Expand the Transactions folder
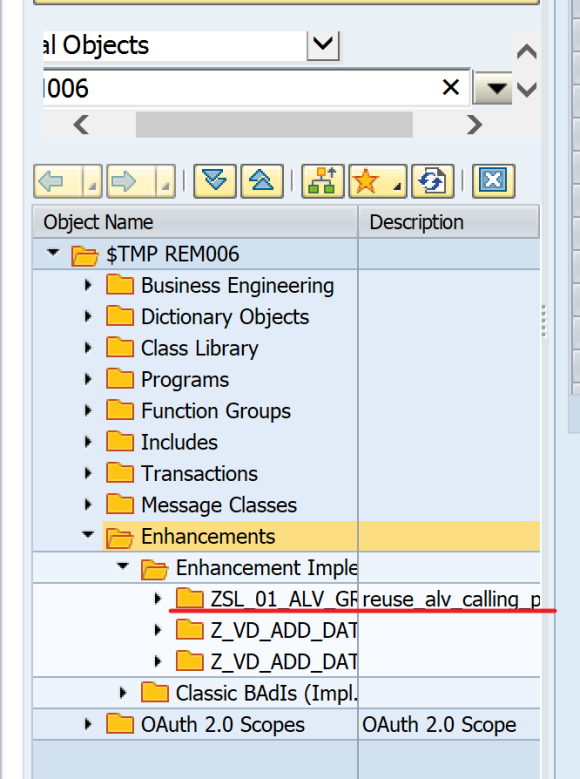Image resolution: width=580 pixels, height=779 pixels. [88, 473]
